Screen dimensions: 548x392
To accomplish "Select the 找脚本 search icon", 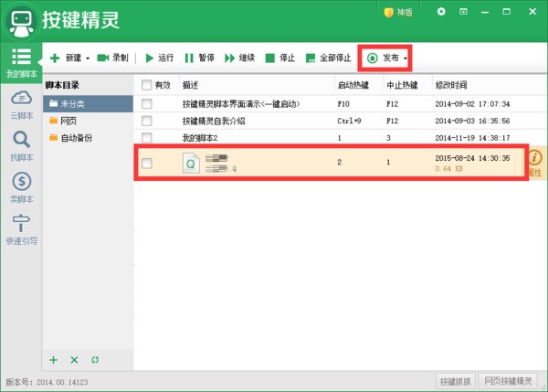I will tap(20, 144).
